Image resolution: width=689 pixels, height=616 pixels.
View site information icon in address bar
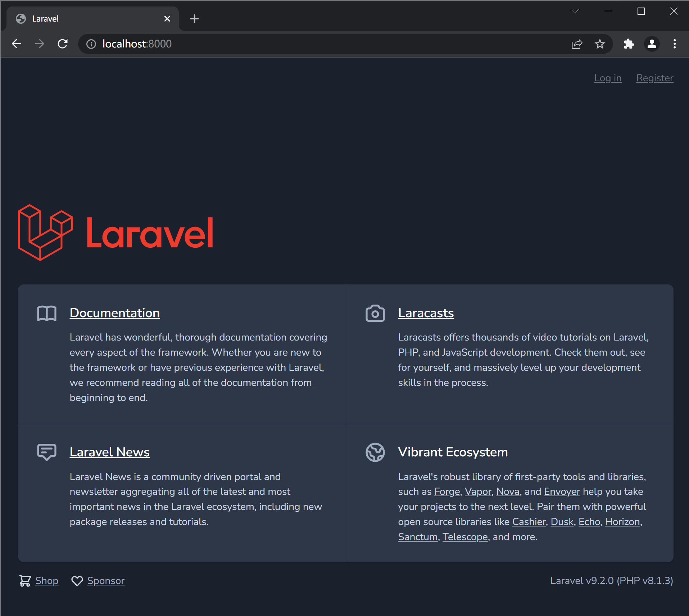coord(91,44)
